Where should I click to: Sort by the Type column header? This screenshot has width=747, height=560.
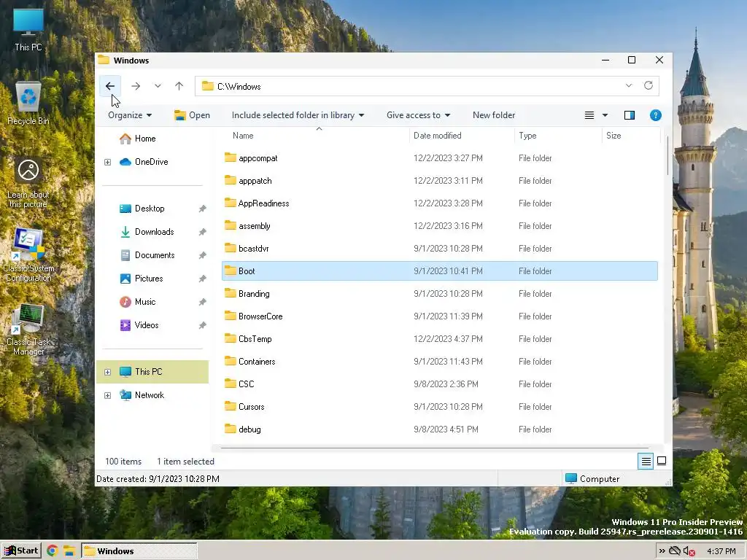coord(558,136)
